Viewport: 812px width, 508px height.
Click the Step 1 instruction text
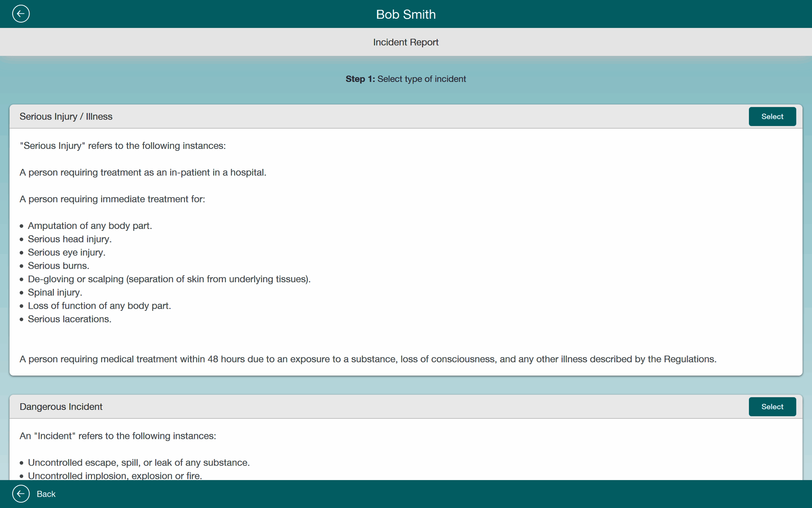pos(406,79)
